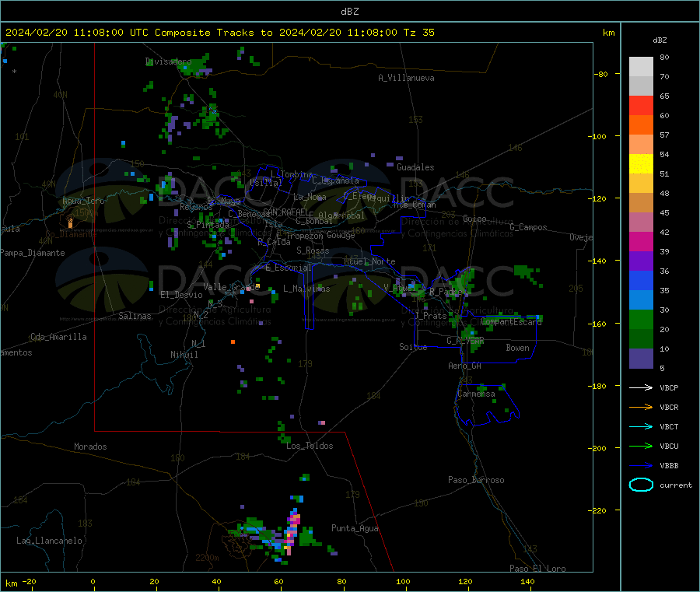Click the white VBCP arrow legend icon
Viewport: 700px width, 592px height.
point(641,387)
